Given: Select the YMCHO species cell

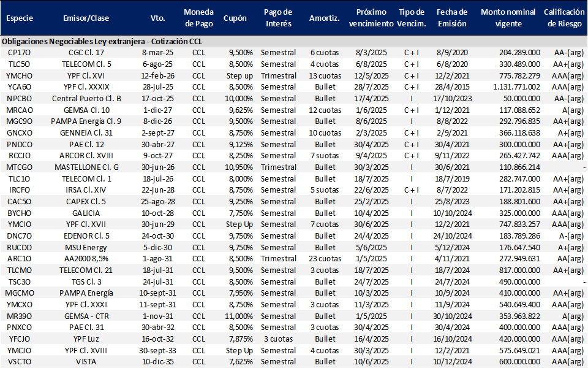Looking at the screenshot, I should click(x=19, y=76).
